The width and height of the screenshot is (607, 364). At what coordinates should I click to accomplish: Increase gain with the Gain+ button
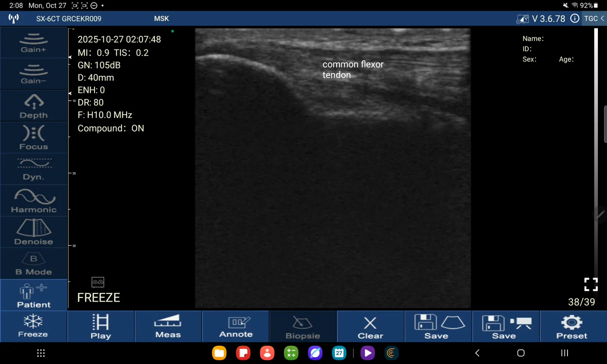pyautogui.click(x=34, y=42)
